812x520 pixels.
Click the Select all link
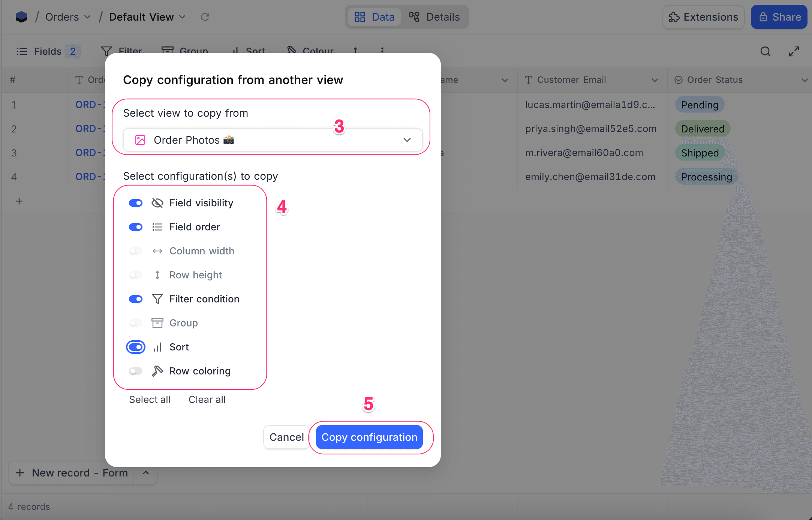(x=149, y=399)
